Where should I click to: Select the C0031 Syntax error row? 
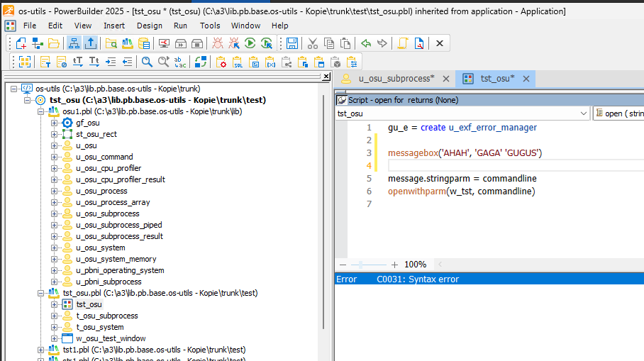pyautogui.click(x=489, y=279)
